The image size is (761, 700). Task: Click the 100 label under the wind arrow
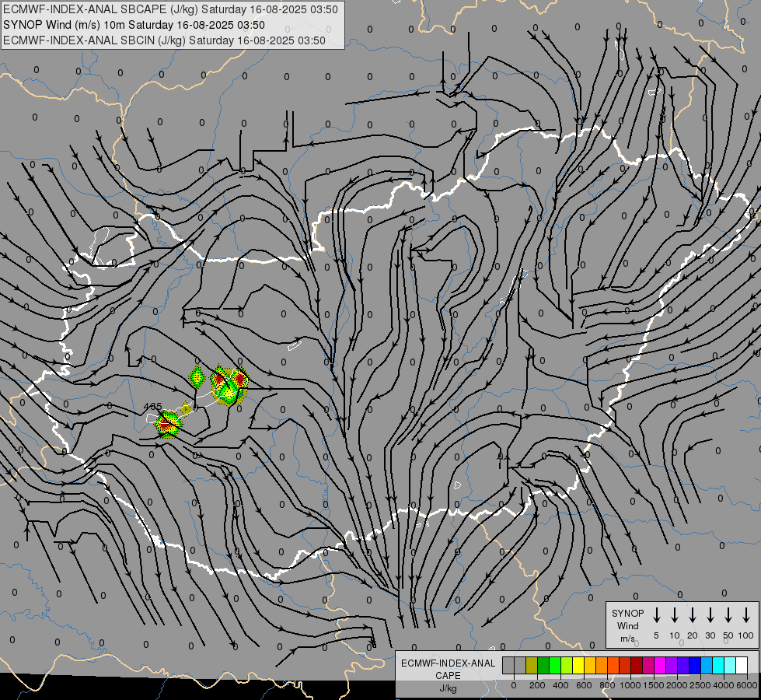(x=746, y=635)
